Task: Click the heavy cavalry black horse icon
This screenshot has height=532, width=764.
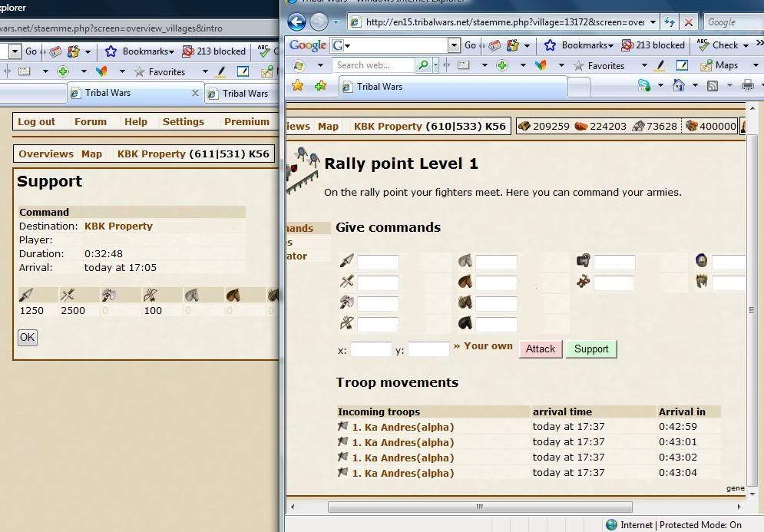Action: (465, 323)
